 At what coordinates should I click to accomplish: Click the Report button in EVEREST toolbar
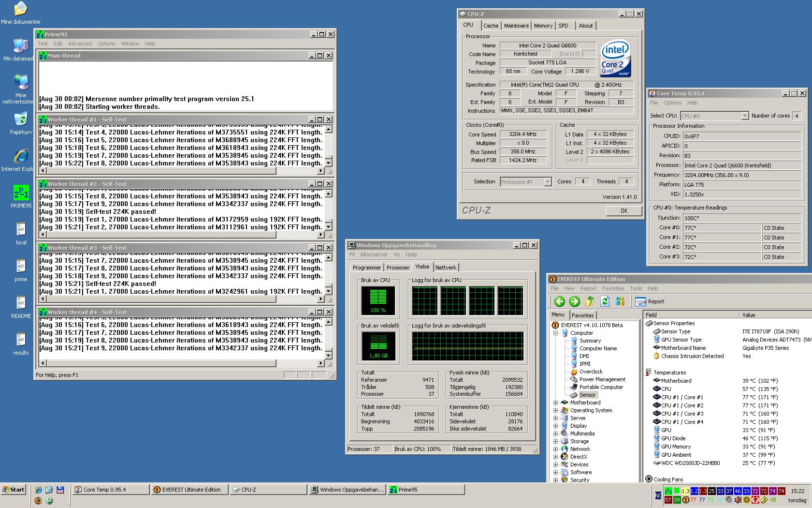click(x=650, y=301)
